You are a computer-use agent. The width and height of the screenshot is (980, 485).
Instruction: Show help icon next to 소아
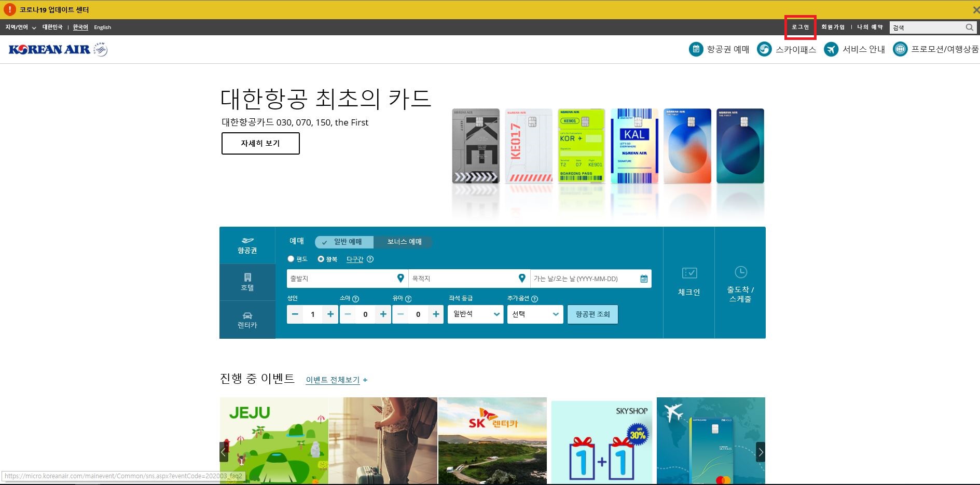pos(355,299)
